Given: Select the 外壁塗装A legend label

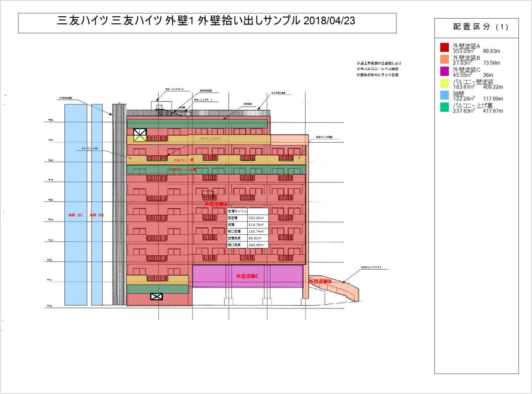Looking at the screenshot, I should 467,46.
